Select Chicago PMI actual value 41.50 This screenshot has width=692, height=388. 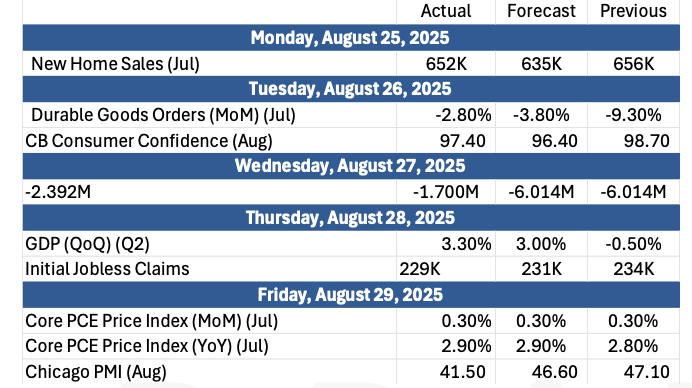click(446, 372)
